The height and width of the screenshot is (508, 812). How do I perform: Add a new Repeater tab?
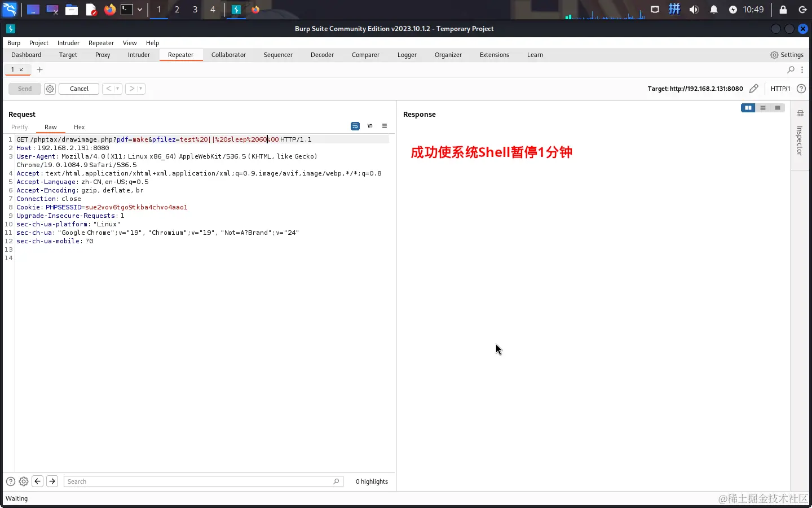coord(39,69)
